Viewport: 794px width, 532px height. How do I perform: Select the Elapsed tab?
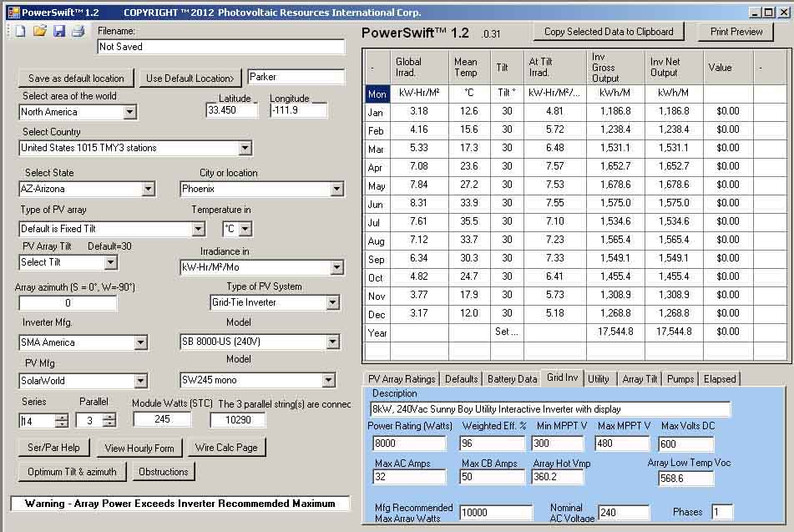(720, 379)
